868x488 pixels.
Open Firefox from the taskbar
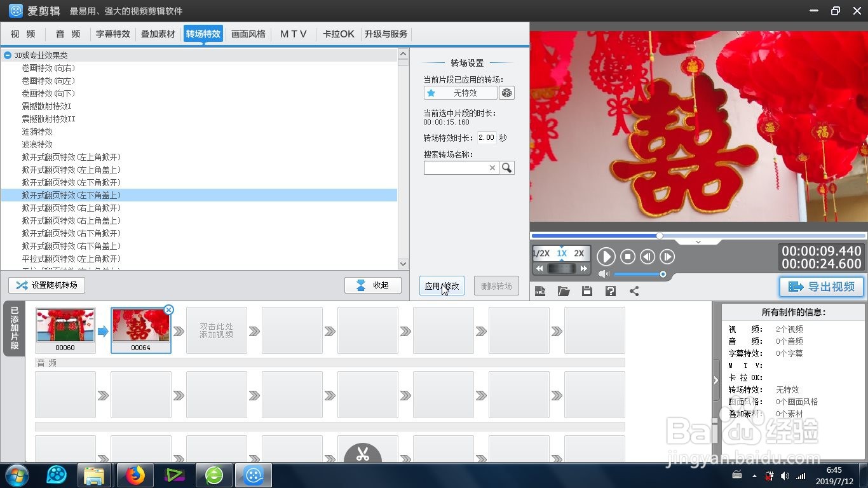point(134,475)
